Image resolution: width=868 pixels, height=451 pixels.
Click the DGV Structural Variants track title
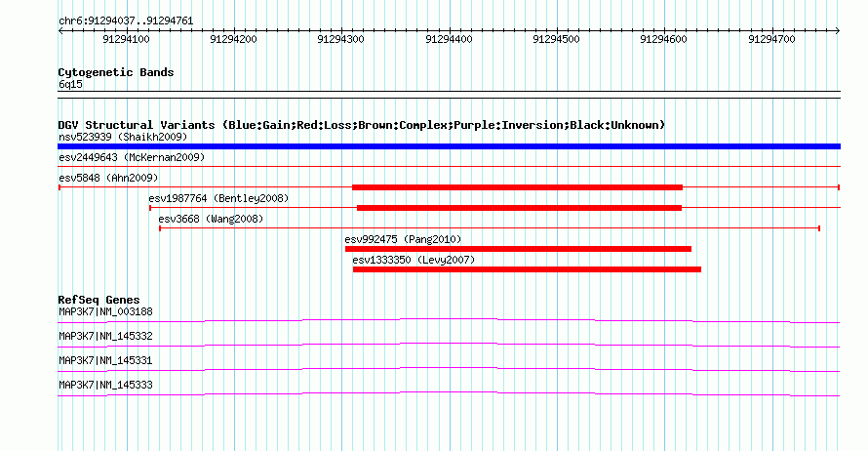click(x=362, y=125)
